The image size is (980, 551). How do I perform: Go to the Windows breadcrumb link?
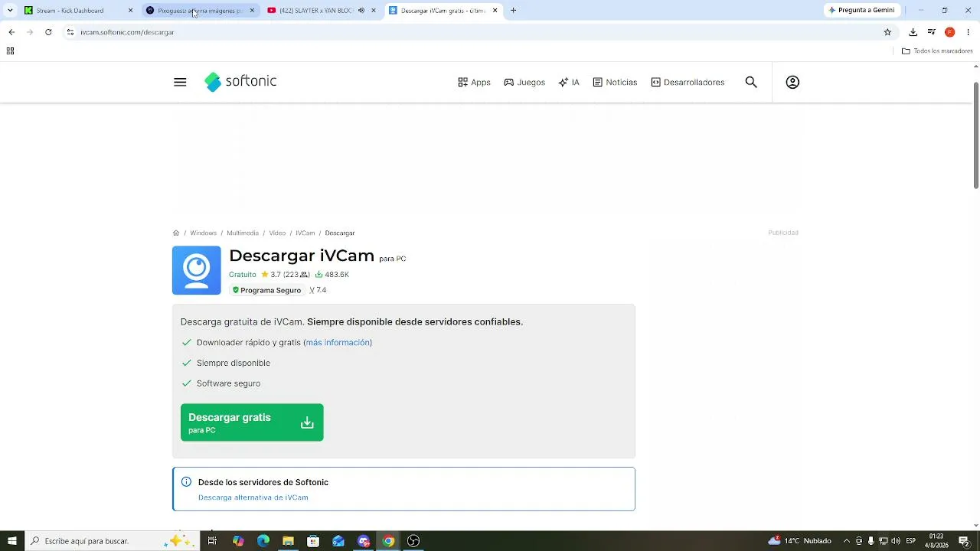[x=204, y=233]
